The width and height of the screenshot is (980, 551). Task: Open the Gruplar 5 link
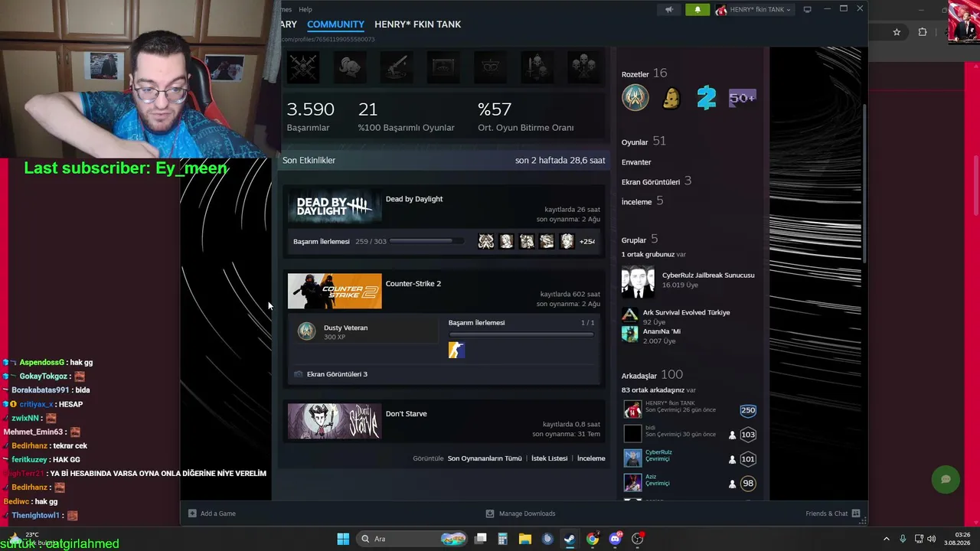pyautogui.click(x=639, y=240)
